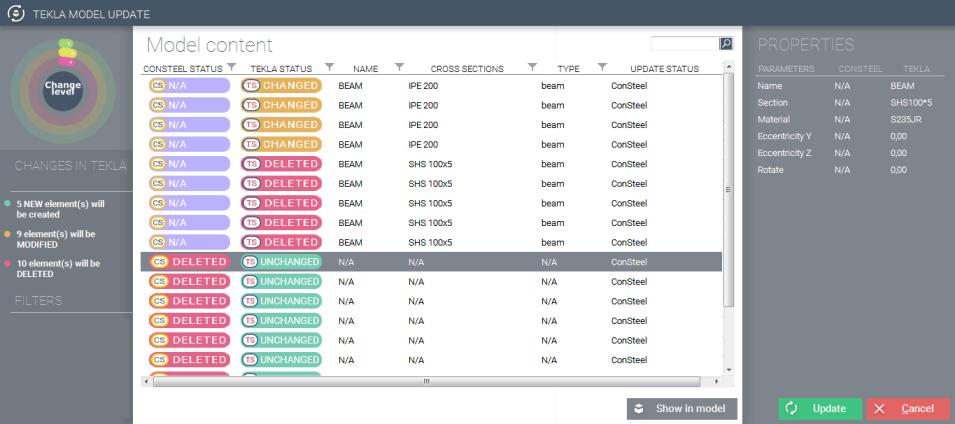
Task: Click 'beam' type cell in third row
Action: (x=552, y=125)
